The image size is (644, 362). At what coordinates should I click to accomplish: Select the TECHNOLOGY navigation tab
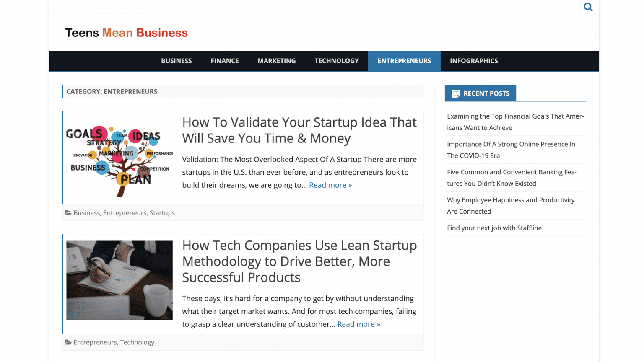point(336,61)
